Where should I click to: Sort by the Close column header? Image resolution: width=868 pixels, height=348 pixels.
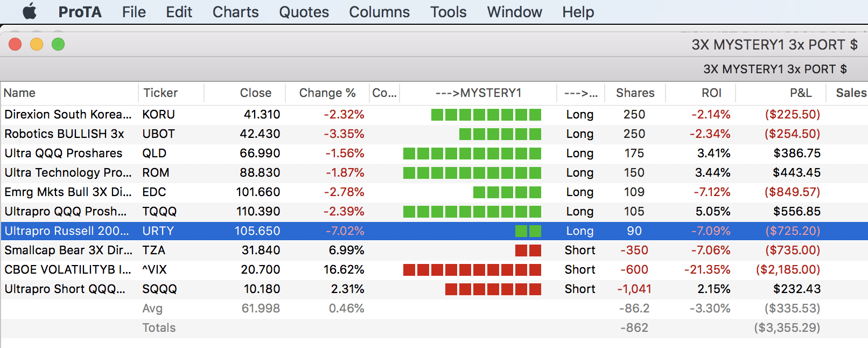pos(245,93)
